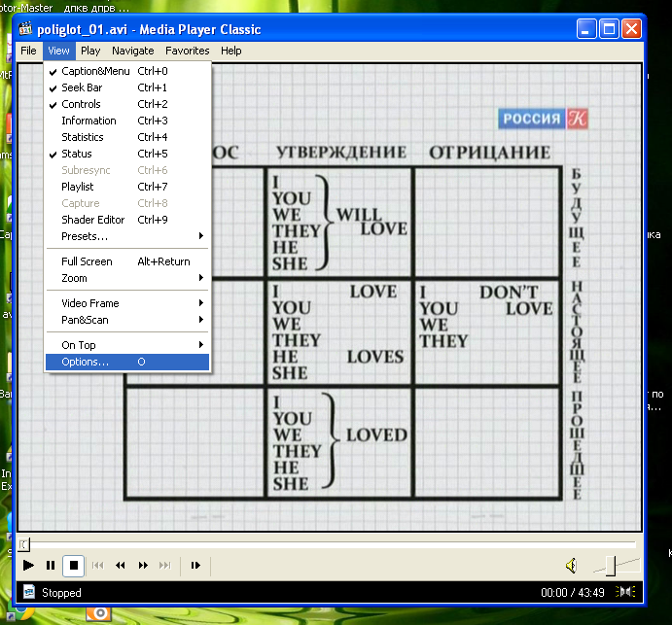Open Options... from View menu
This screenshot has width=672, height=625.
[x=127, y=362]
